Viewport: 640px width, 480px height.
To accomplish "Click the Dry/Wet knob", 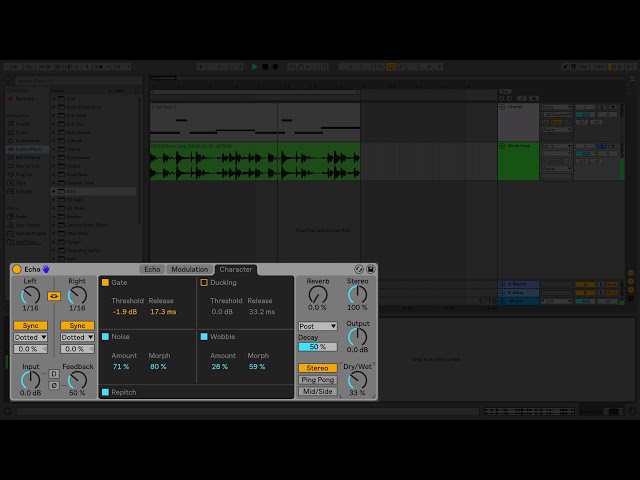I will (x=357, y=380).
